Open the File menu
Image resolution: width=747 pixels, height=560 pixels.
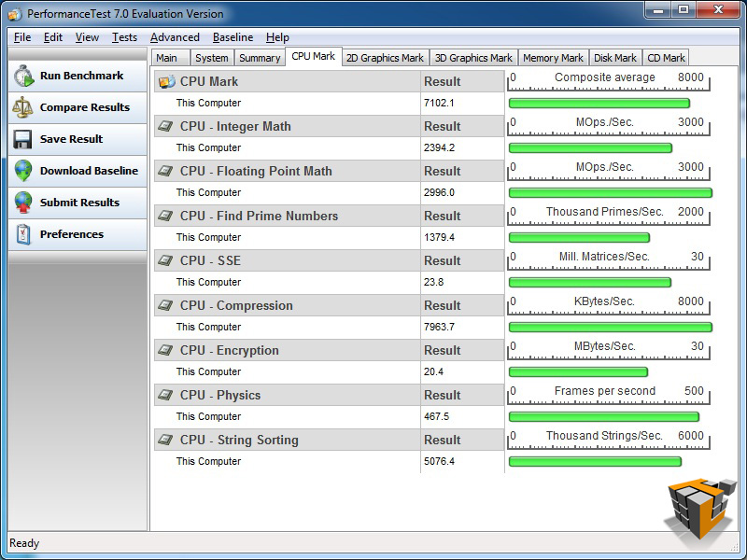tap(22, 37)
